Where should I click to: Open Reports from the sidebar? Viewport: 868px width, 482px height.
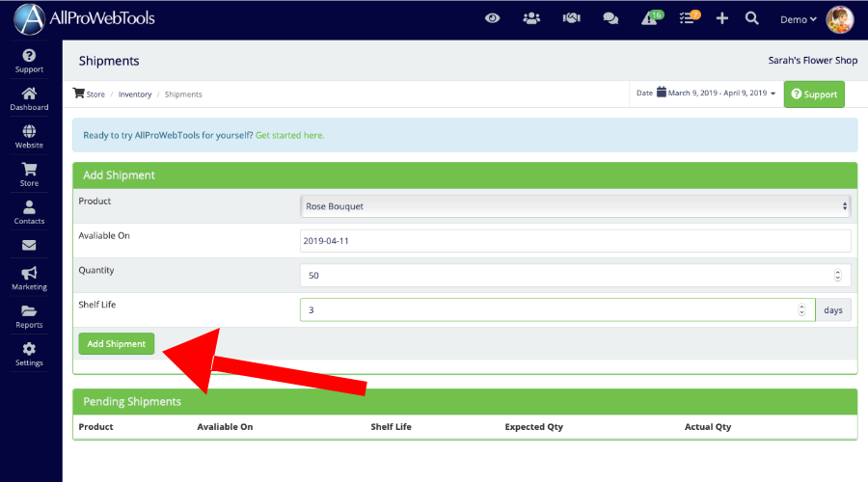click(29, 316)
